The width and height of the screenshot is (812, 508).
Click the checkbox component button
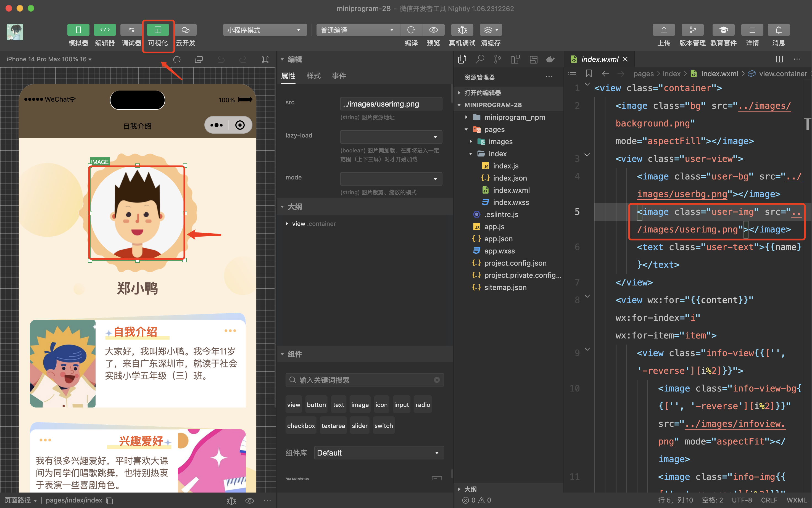coord(301,426)
